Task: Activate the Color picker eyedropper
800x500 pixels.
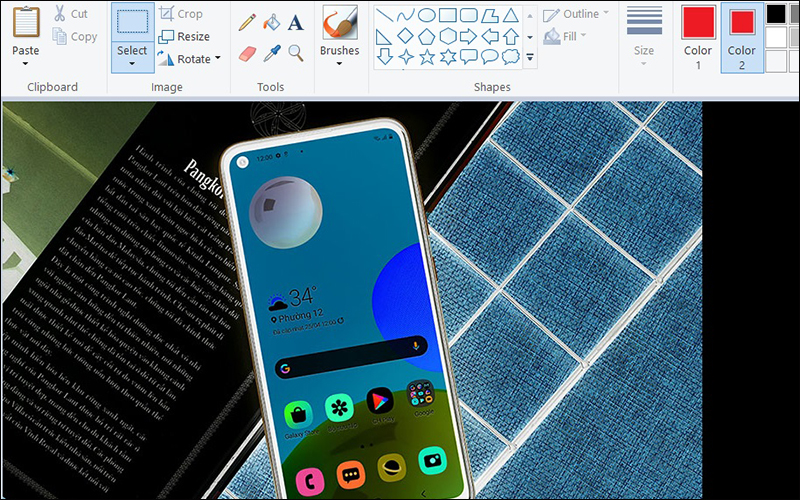Action: [x=271, y=53]
